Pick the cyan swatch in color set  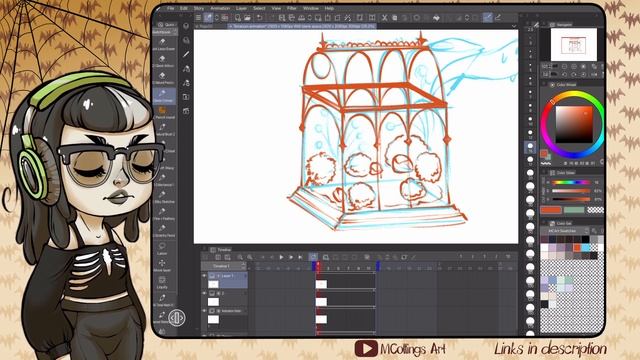[586, 248]
